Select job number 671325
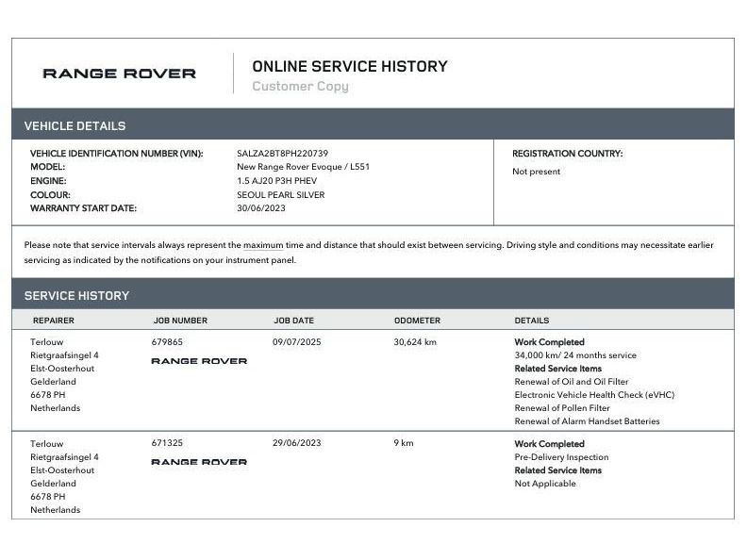 167,443
